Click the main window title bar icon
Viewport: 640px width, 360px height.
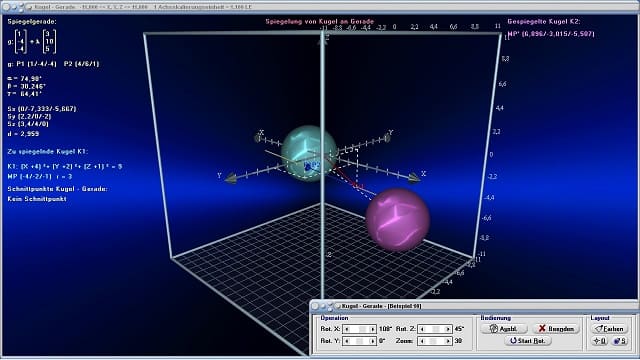coord(29,7)
